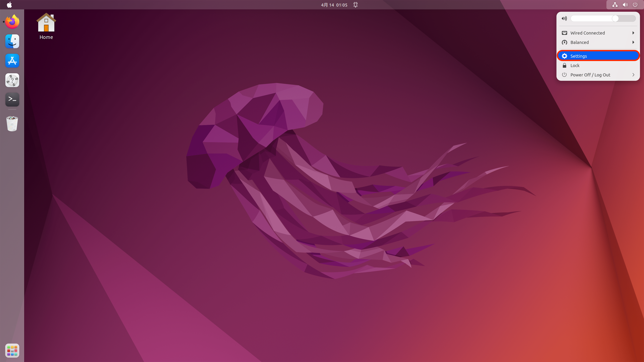This screenshot has height=362, width=644.
Task: Open the App Store software center
Action: point(12,61)
